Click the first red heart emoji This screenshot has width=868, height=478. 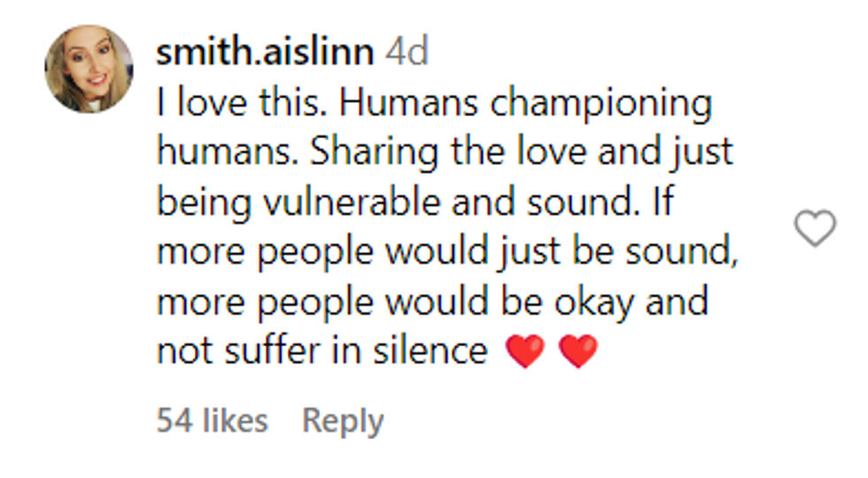click(x=524, y=352)
